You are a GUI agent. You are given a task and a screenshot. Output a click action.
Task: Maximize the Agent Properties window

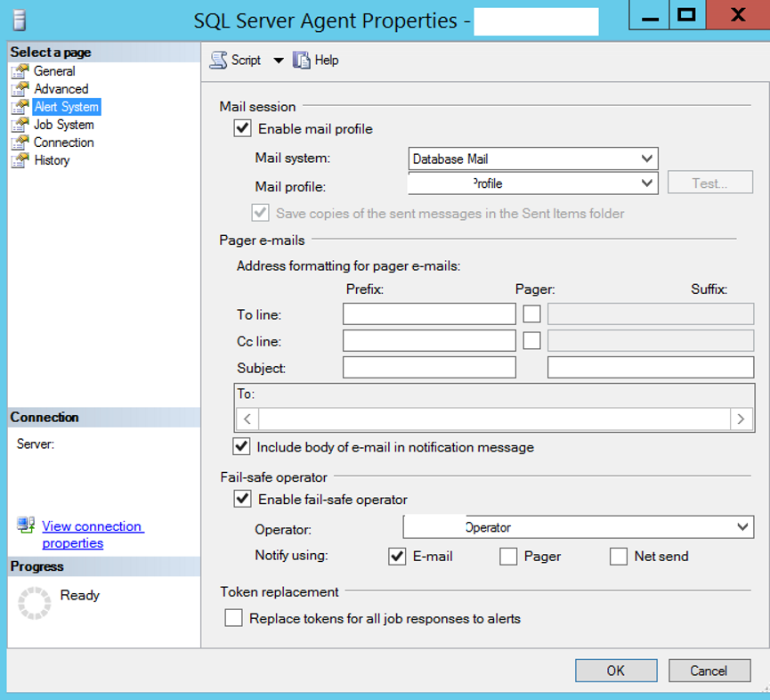pyautogui.click(x=687, y=15)
